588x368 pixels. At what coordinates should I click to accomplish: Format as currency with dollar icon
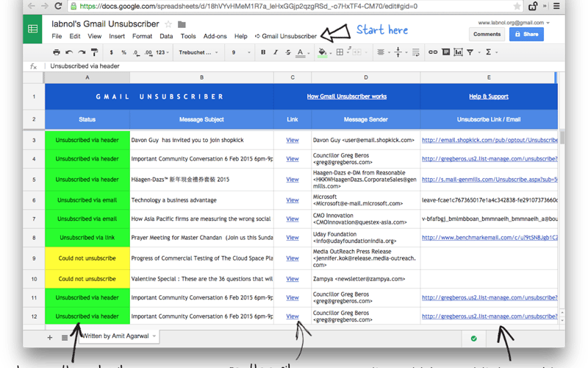point(111,52)
